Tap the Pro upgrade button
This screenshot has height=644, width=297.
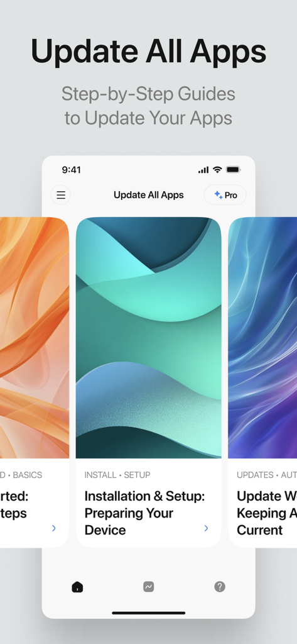225,195
